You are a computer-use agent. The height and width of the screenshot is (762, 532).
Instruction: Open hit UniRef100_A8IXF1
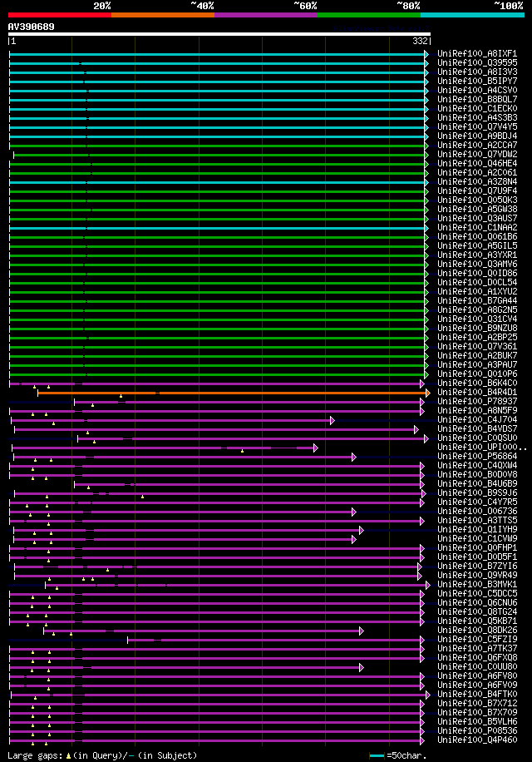[477, 53]
